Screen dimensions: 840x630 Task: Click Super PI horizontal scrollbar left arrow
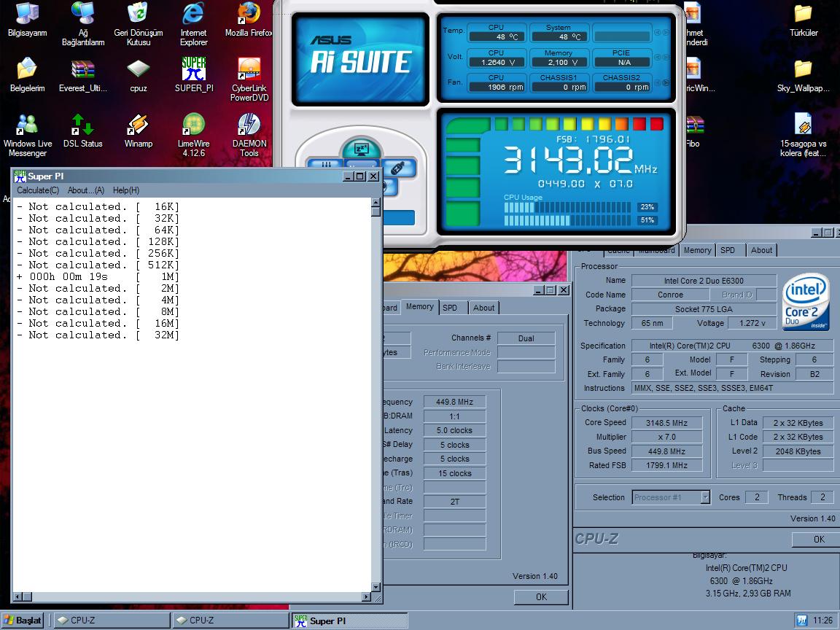coord(17,596)
